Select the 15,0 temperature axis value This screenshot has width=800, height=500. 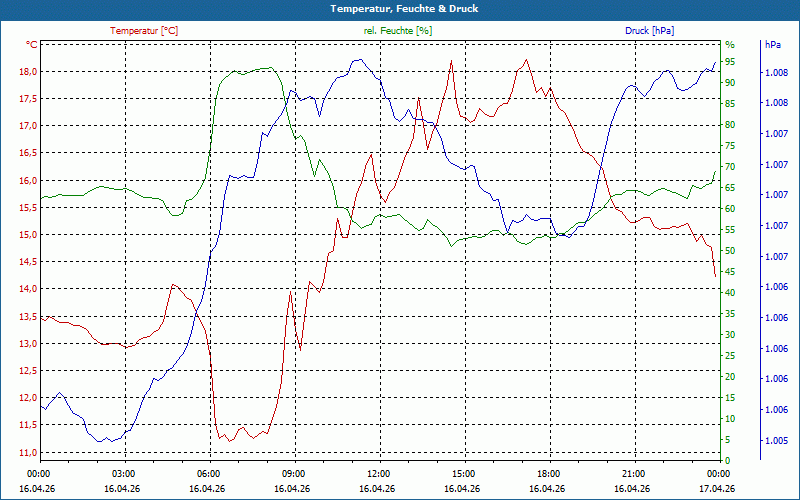(28, 235)
